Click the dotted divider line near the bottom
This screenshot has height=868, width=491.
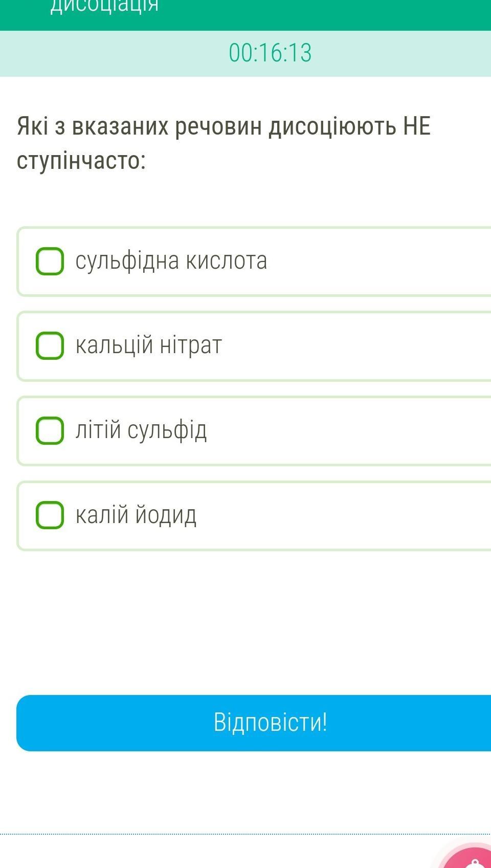pos(205,834)
